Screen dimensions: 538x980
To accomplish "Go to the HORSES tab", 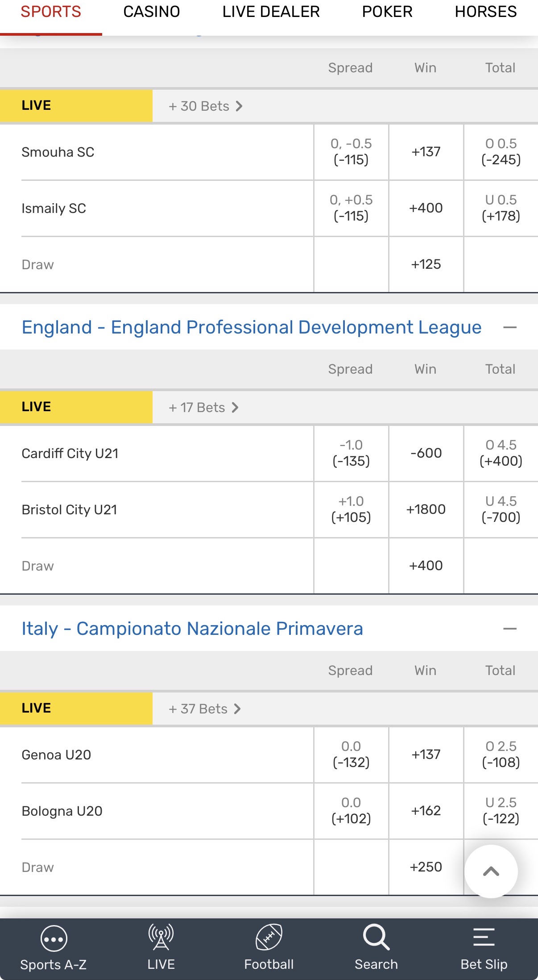I will point(485,12).
